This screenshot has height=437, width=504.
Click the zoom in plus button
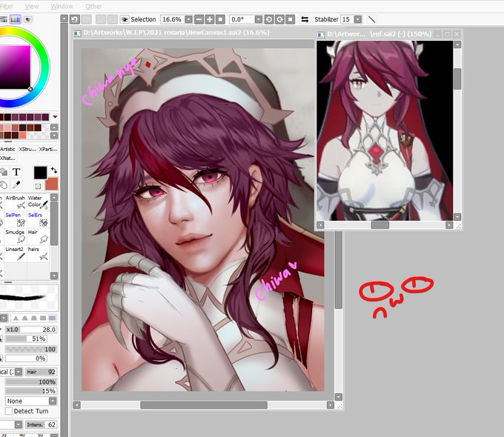[x=210, y=19]
